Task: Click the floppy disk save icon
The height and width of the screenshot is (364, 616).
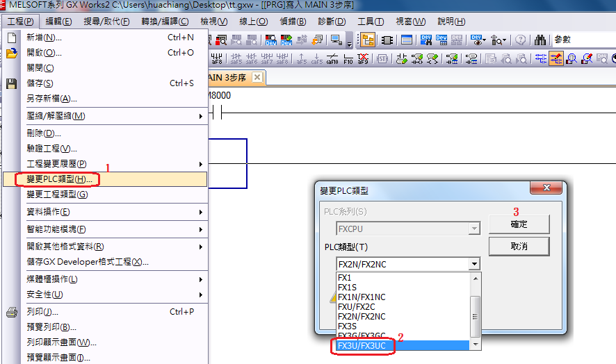Action: 11,83
